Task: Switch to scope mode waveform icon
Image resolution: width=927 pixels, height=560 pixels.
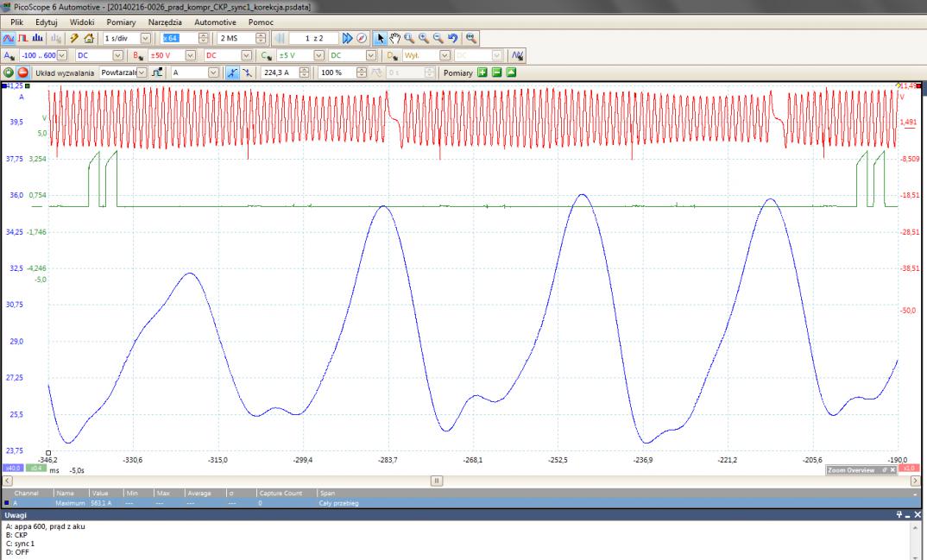Action: 9,38
